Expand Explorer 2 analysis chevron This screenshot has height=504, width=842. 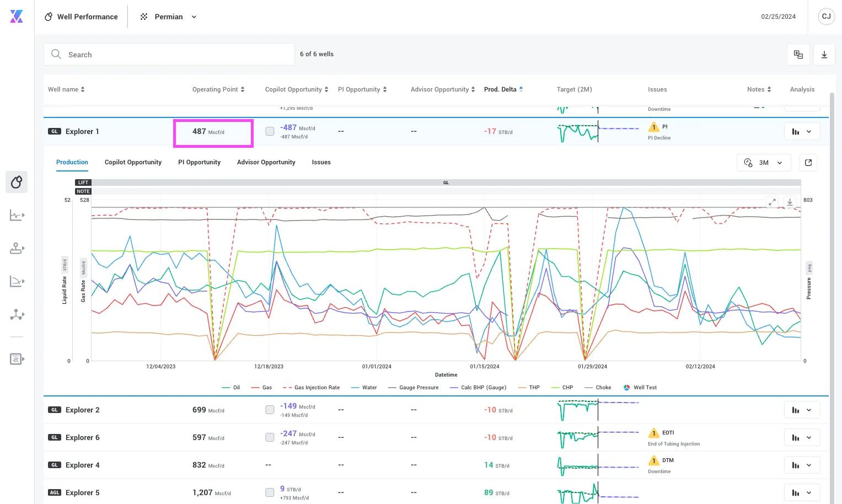[x=809, y=410]
